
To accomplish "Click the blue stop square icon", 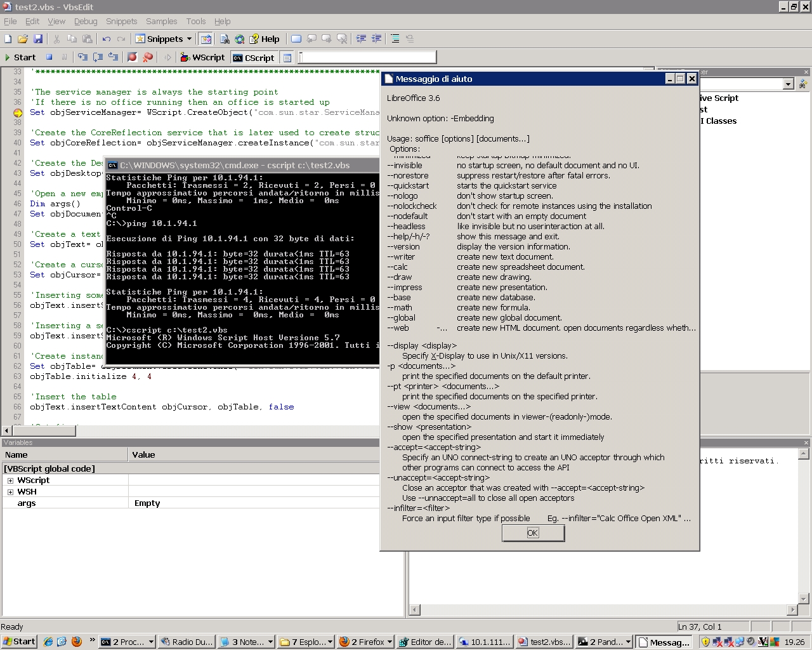I will pyautogui.click(x=49, y=57).
